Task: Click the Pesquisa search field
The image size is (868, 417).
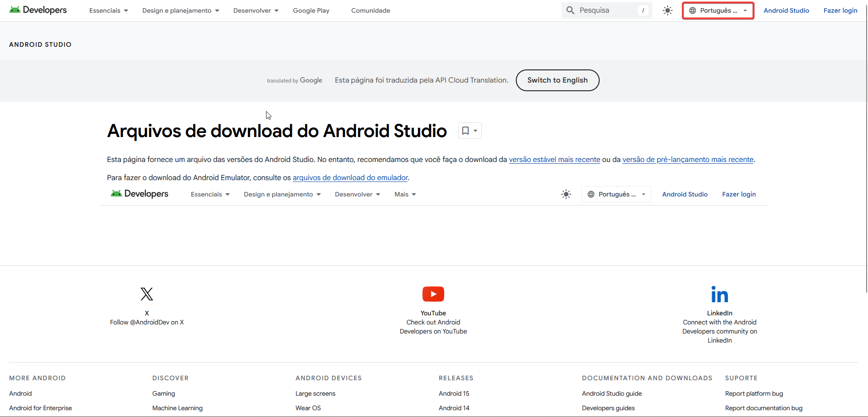Action: coord(606,10)
